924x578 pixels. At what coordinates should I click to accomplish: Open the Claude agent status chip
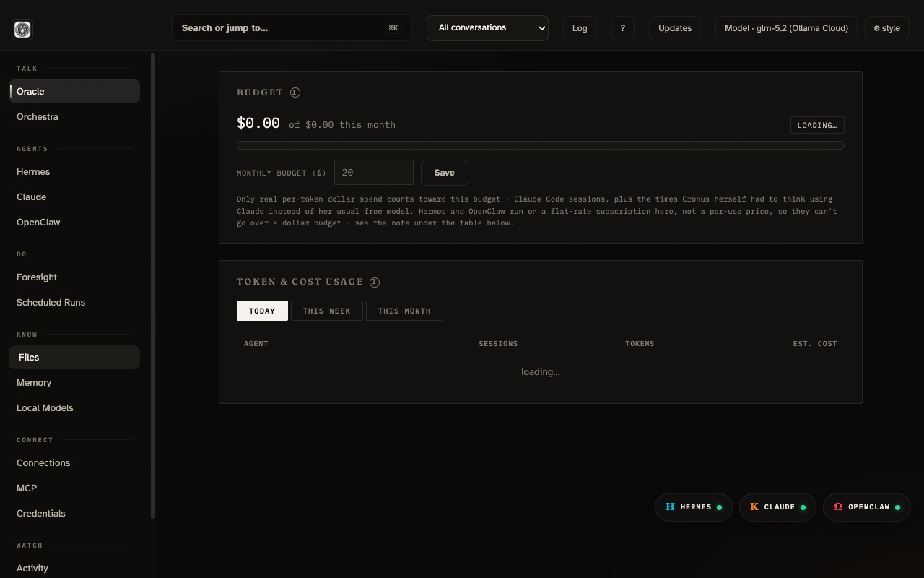coord(777,507)
